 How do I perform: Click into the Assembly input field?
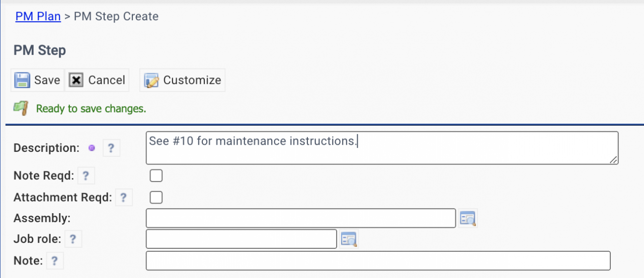click(x=301, y=218)
